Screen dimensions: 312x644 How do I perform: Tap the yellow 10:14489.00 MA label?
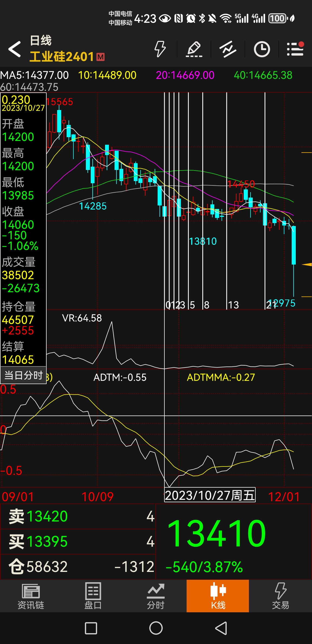pos(107,75)
